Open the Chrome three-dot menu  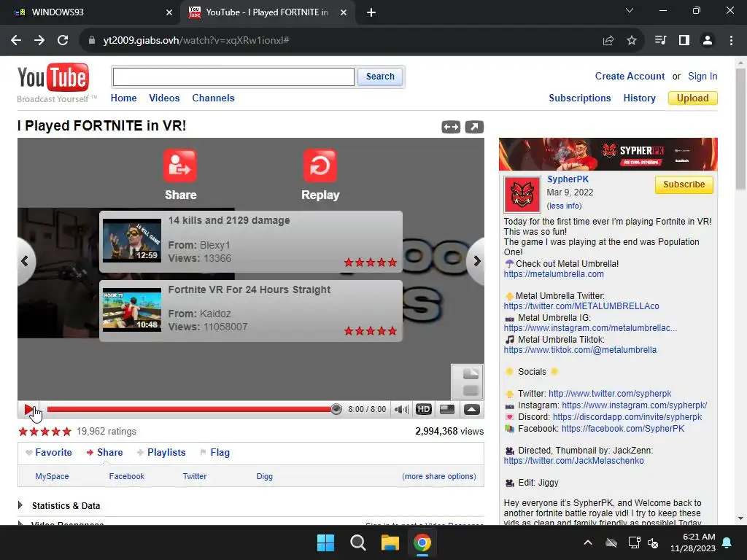tap(731, 41)
